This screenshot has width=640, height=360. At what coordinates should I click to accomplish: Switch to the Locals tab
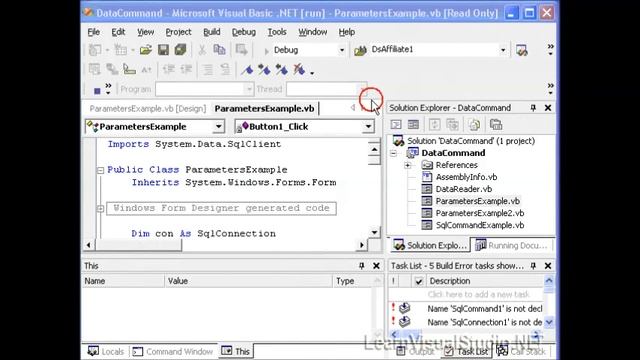click(106, 351)
